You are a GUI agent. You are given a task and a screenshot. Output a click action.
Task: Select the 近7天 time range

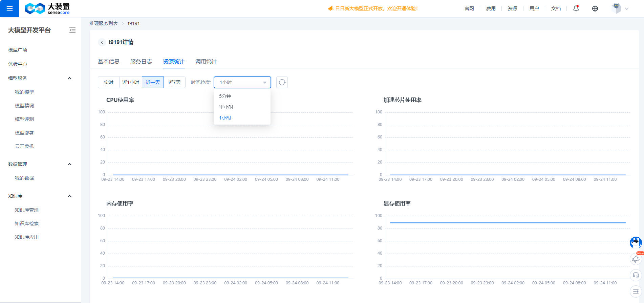click(174, 82)
